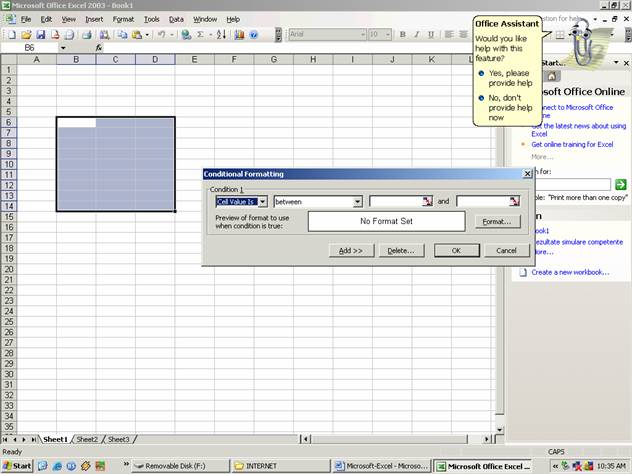Image resolution: width=632 pixels, height=474 pixels.
Task: Toggle Bold formatting button
Action: pos(402,35)
